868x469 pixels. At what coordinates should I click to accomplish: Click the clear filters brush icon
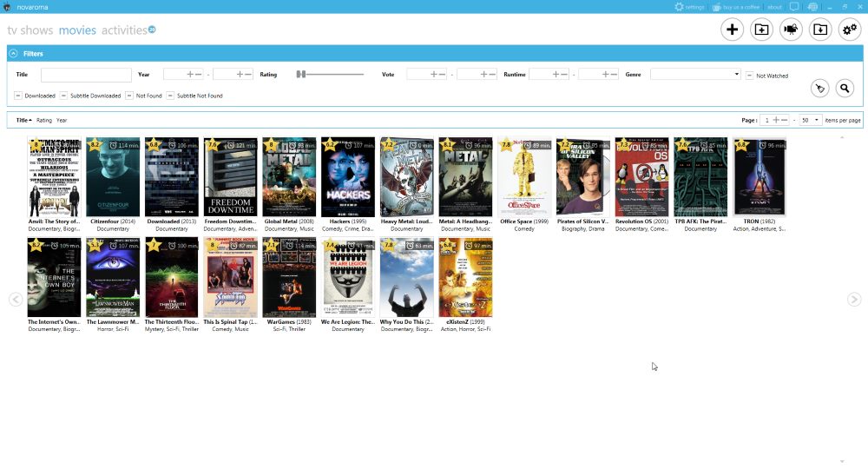820,88
